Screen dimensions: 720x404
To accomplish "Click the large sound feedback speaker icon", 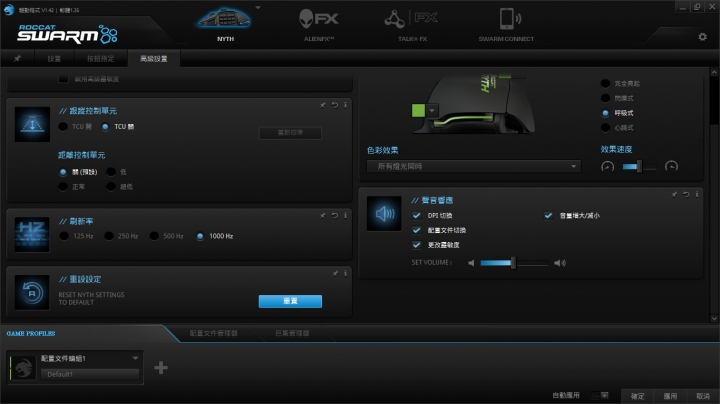I will pyautogui.click(x=384, y=213).
